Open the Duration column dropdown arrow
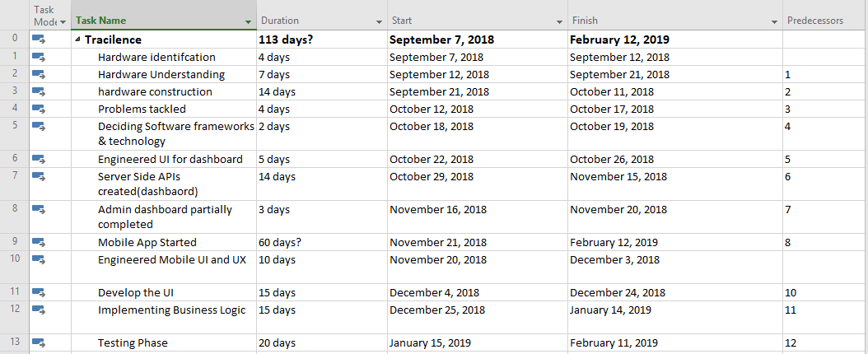Image resolution: width=868 pixels, height=354 pixels. tap(379, 21)
